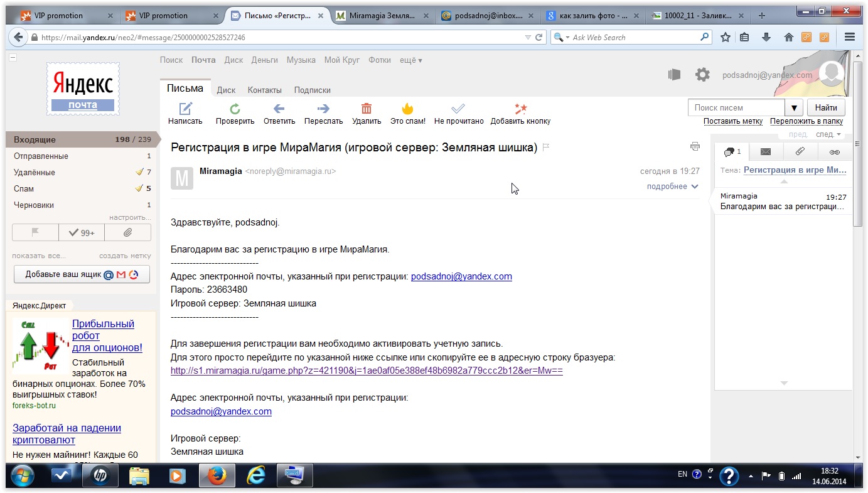This screenshot has height=493, width=868.
Task: Focus the Поиск писем search field
Action: (737, 107)
